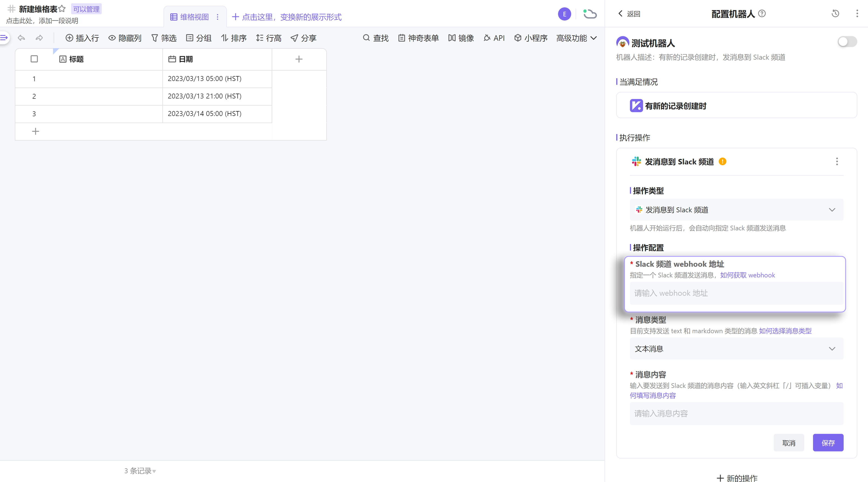Open view options menu next to 维格视图

click(217, 16)
